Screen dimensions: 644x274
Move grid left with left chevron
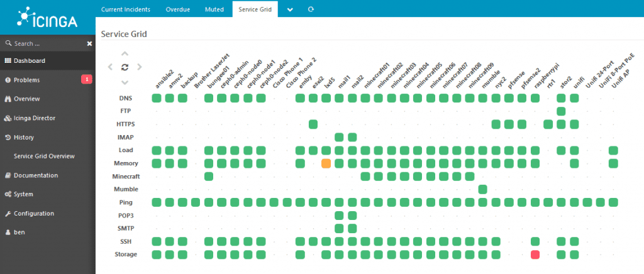[110, 67]
